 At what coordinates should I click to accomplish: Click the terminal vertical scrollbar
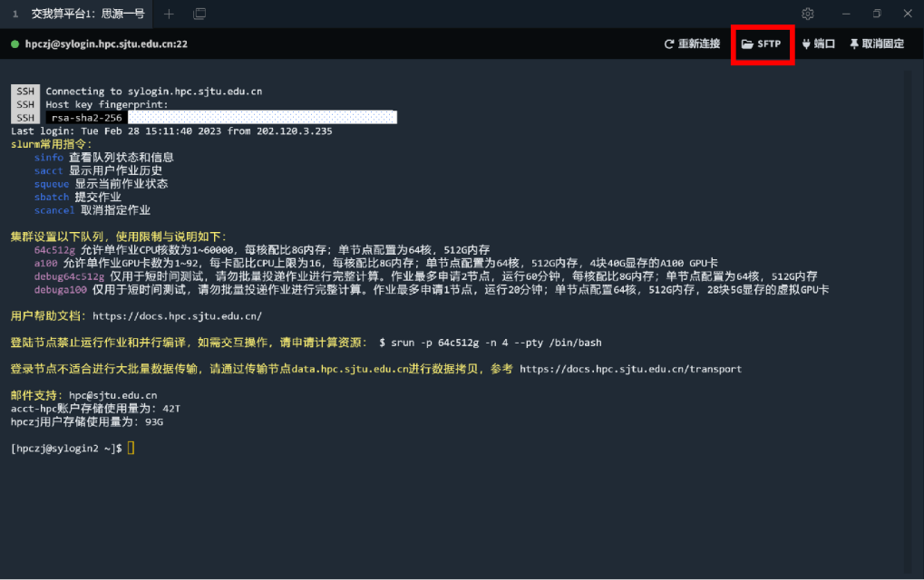pos(908,321)
